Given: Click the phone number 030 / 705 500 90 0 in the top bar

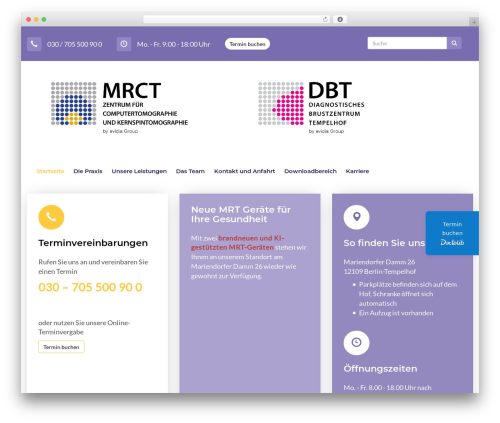Looking at the screenshot, I should pos(74,44).
